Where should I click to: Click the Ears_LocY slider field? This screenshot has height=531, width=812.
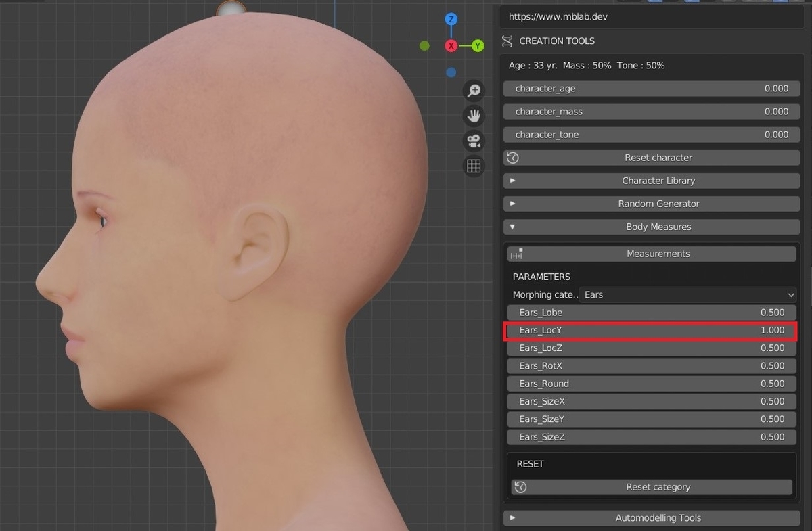652,330
